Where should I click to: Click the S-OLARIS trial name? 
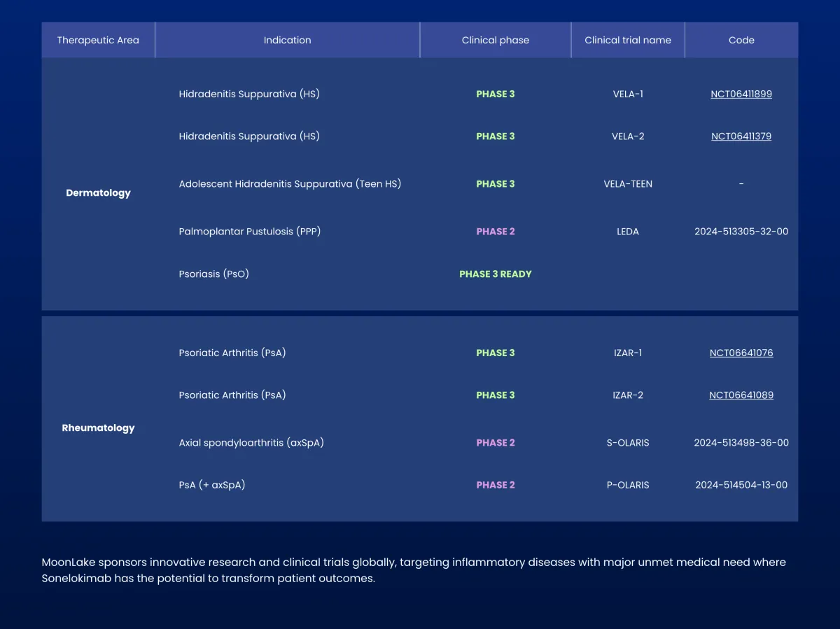point(627,443)
